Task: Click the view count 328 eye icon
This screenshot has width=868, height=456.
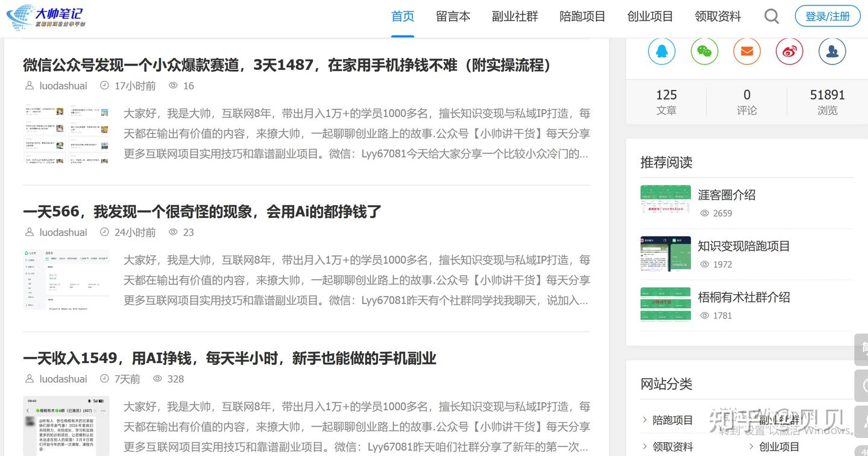Action: 158,379
